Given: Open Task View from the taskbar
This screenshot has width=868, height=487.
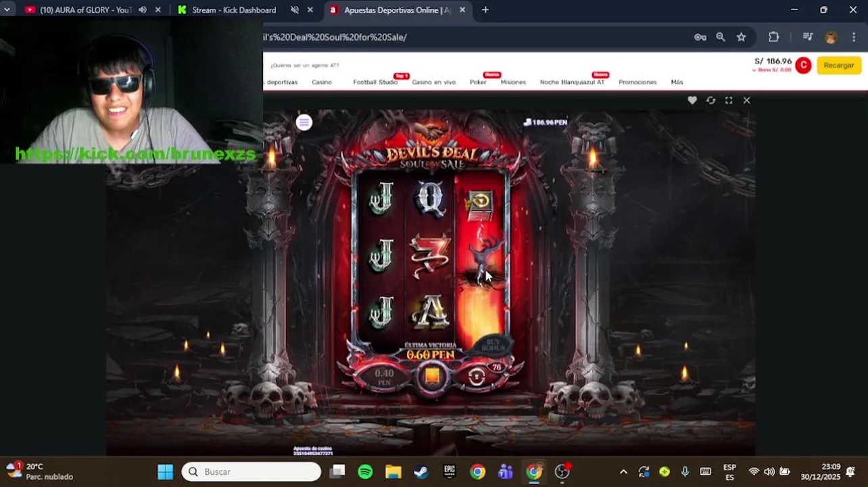Looking at the screenshot, I should point(338,471).
